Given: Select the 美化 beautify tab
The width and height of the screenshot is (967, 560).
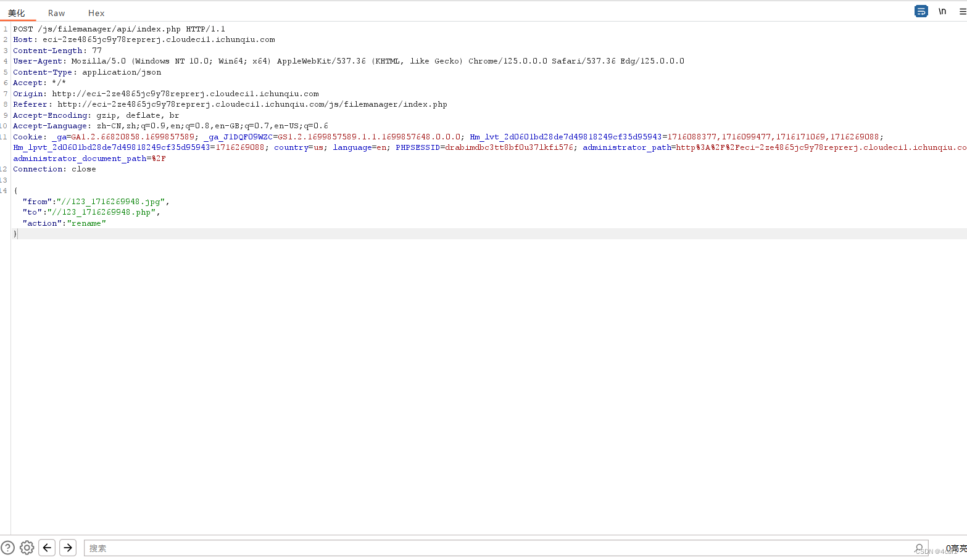Looking at the screenshot, I should point(17,12).
